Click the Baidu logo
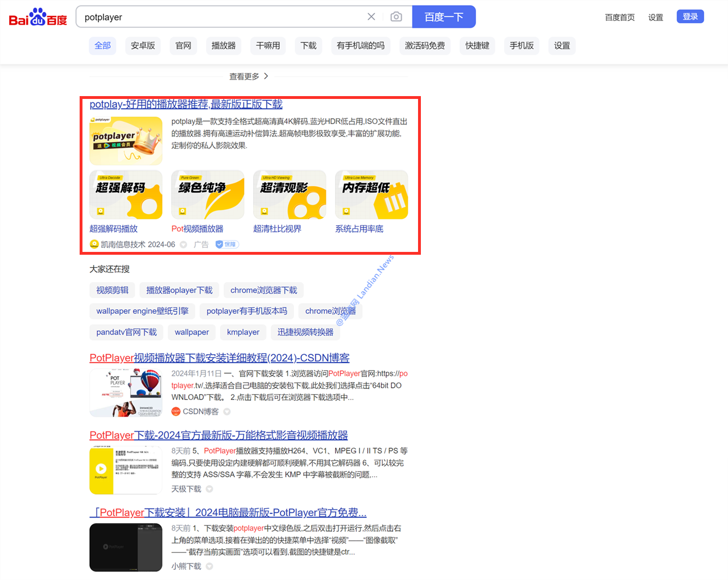Screen dimensions: 728x580 pos(38,17)
